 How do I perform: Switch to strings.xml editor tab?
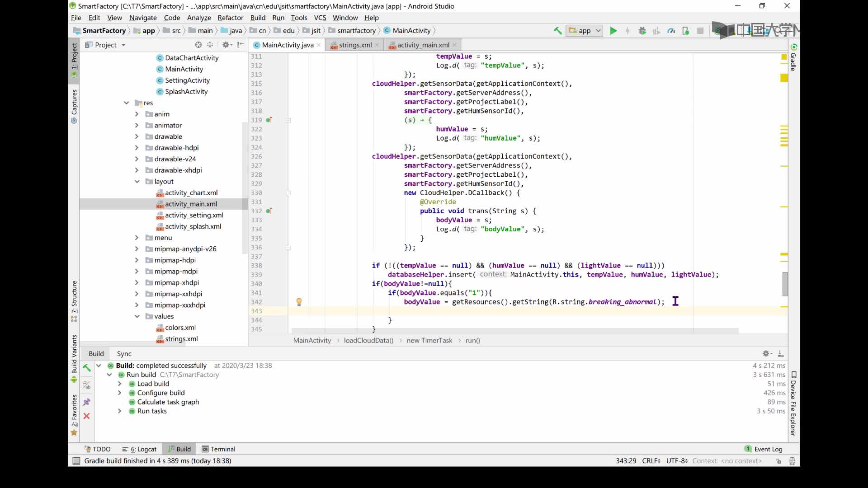pos(355,45)
